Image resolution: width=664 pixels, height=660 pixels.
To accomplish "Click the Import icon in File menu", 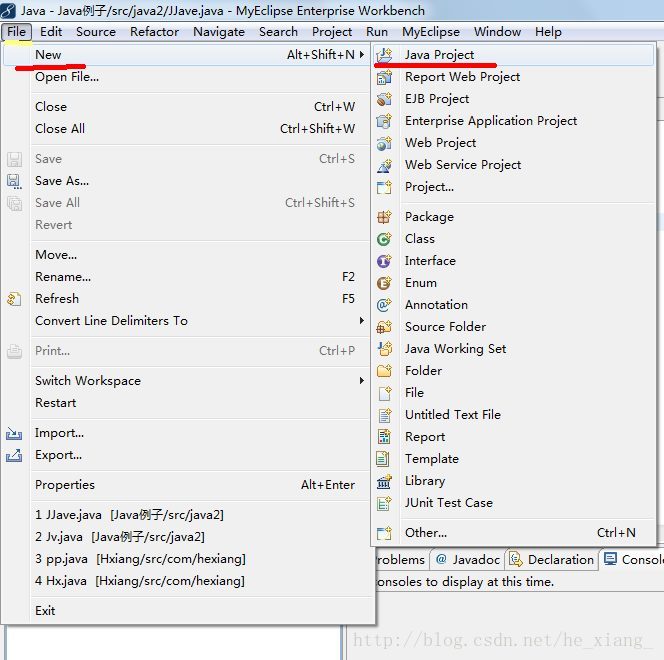I will [x=14, y=434].
